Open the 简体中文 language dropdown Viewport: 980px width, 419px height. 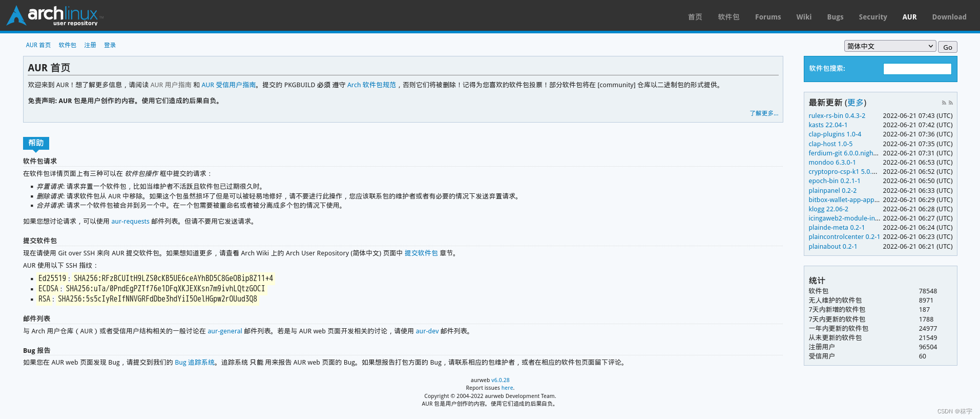point(890,46)
